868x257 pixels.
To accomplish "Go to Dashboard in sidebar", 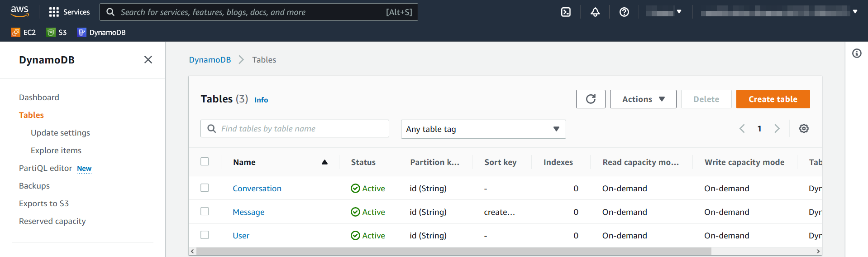I will pyautogui.click(x=39, y=97).
